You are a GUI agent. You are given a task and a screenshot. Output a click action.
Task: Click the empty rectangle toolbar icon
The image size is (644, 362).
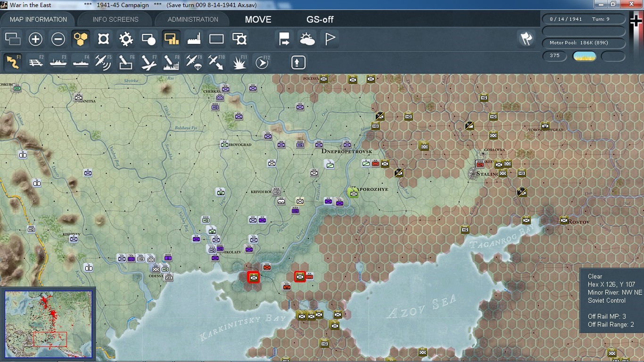click(x=216, y=39)
